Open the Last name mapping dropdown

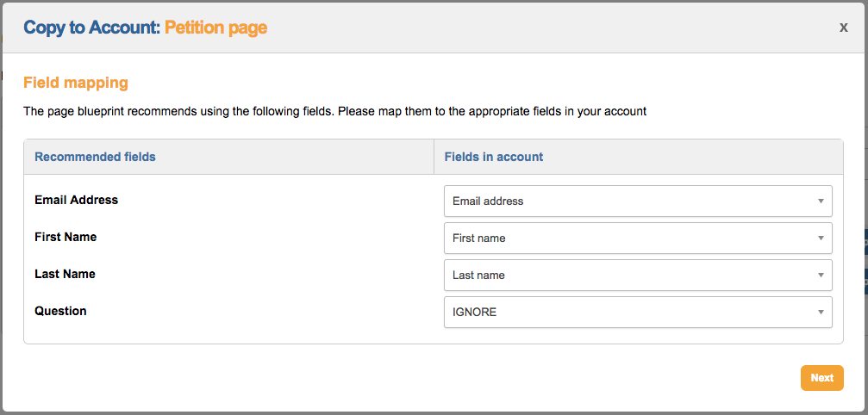click(x=637, y=276)
